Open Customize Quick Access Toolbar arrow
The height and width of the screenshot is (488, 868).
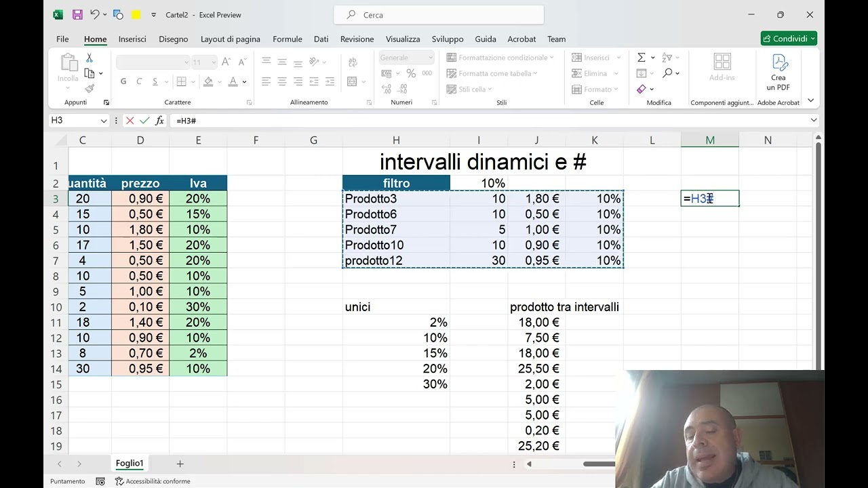154,15
